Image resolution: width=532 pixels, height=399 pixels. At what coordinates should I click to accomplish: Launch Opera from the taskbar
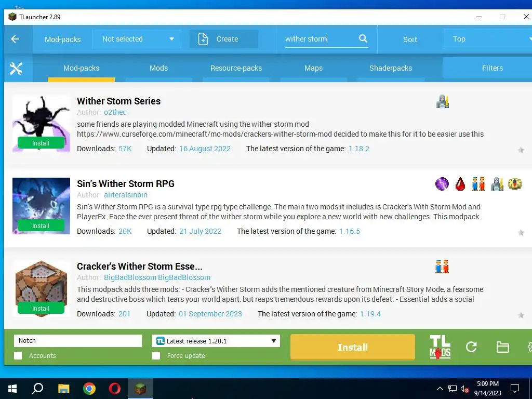115,389
